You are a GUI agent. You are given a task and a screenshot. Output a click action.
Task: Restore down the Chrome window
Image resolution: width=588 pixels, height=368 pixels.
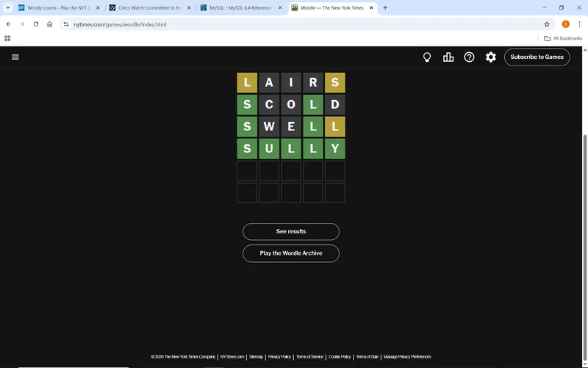tap(562, 7)
